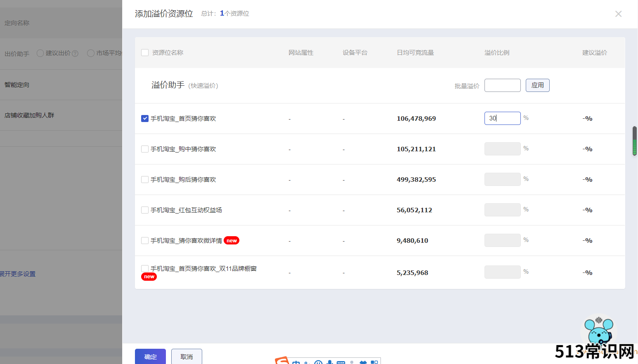Click the premium field for 购后猜你喜欢
The image size is (638, 364).
pos(502,179)
